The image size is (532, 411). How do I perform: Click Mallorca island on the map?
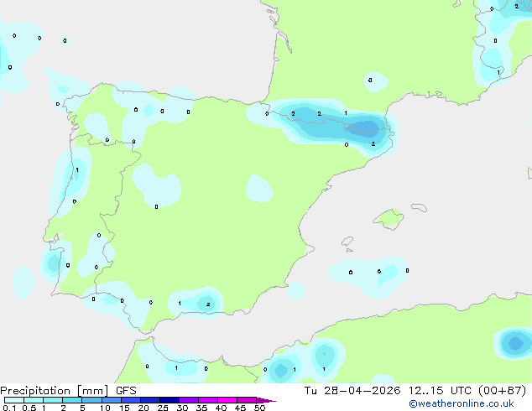click(x=389, y=219)
